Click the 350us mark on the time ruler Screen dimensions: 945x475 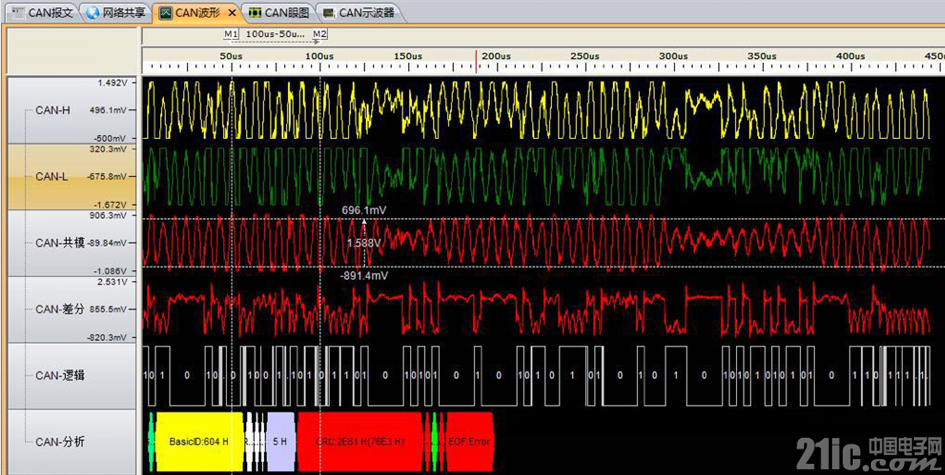[x=762, y=56]
